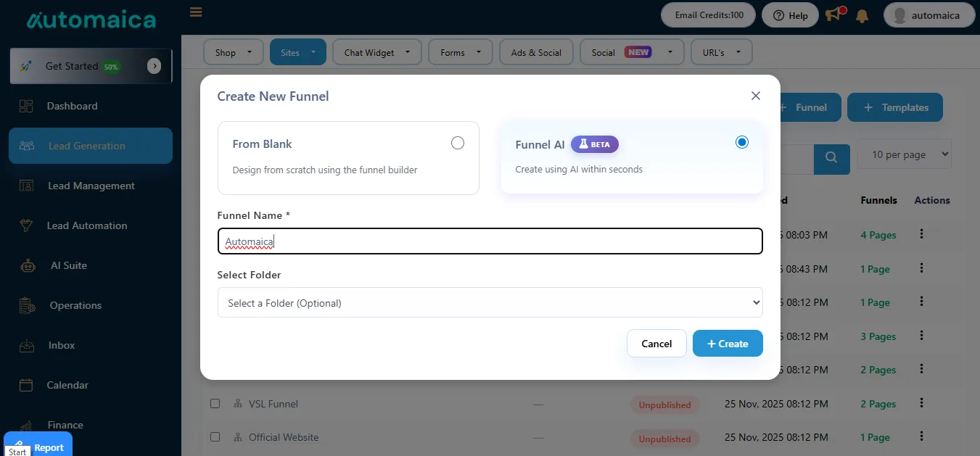Click the Calendar sidebar icon
This screenshot has width=980, height=456.
tap(26, 385)
